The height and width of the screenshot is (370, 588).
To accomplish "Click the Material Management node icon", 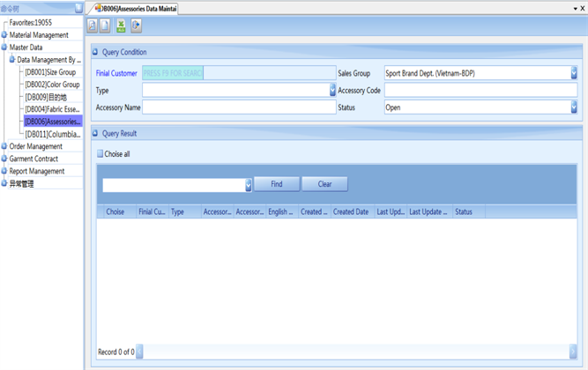I will [4, 35].
